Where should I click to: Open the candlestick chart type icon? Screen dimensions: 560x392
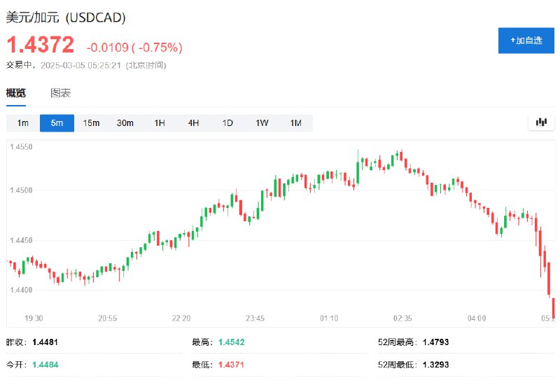pos(541,122)
